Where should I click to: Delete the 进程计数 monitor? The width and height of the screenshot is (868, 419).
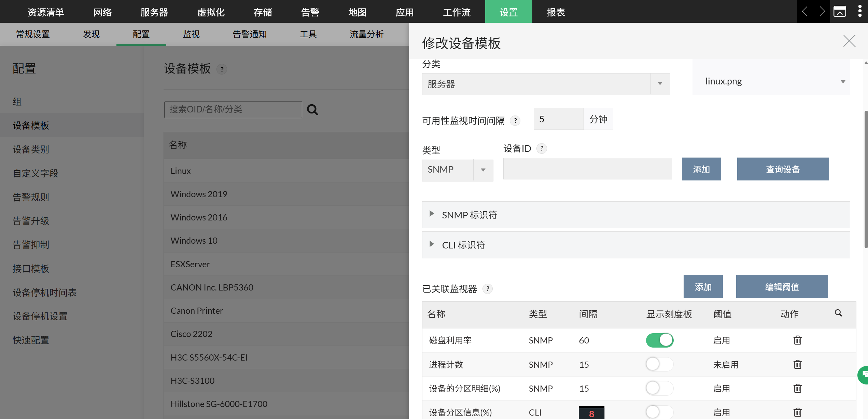pos(797,364)
